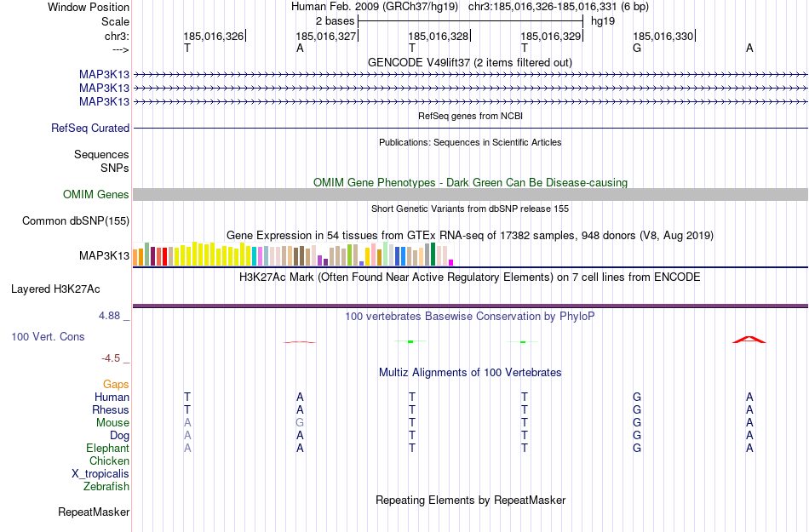
Task: Click position label 185,016,328 on ruler
Action: point(438,36)
